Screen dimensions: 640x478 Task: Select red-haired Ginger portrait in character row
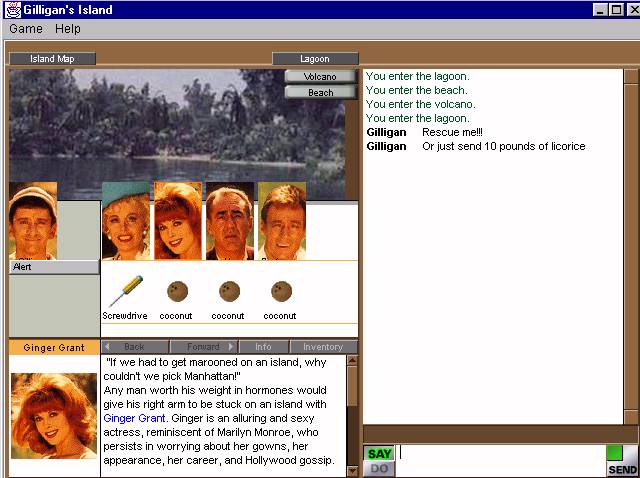click(x=178, y=221)
